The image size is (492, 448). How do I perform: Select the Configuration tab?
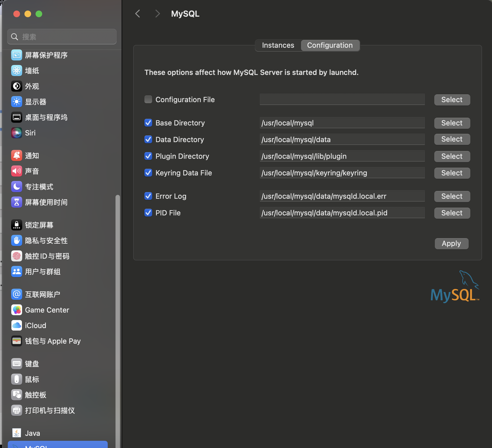click(x=330, y=45)
